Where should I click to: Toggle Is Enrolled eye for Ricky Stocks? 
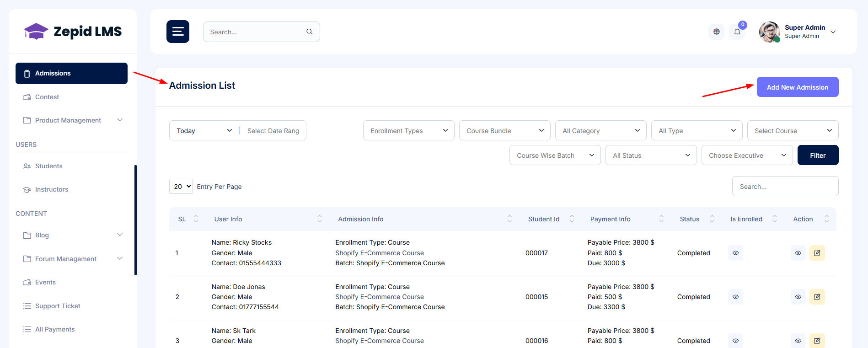(735, 253)
